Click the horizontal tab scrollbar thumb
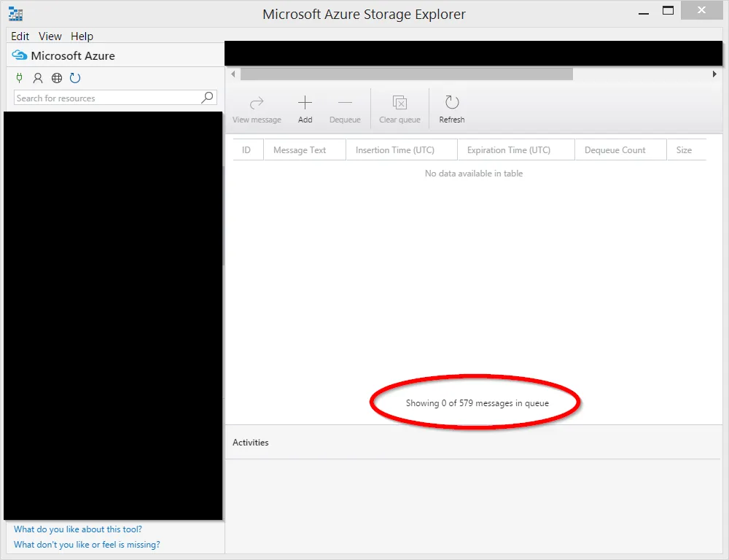This screenshot has height=560, width=729. (x=406, y=74)
